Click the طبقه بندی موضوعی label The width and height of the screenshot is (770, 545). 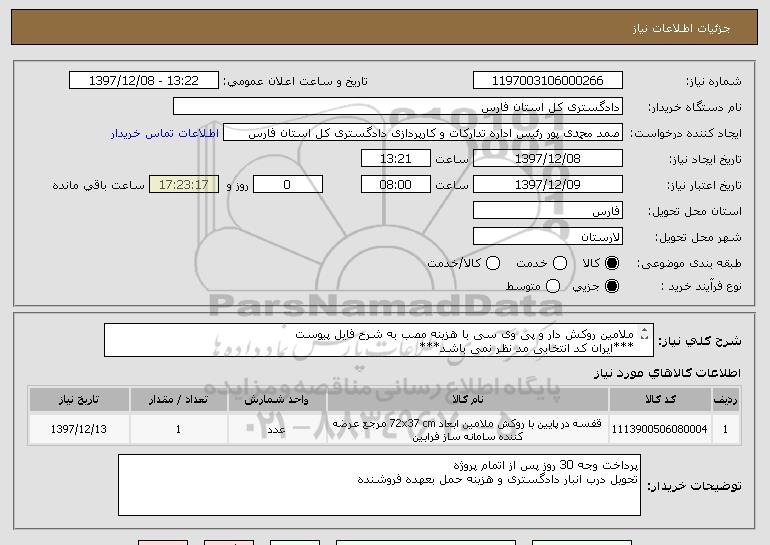click(x=689, y=264)
